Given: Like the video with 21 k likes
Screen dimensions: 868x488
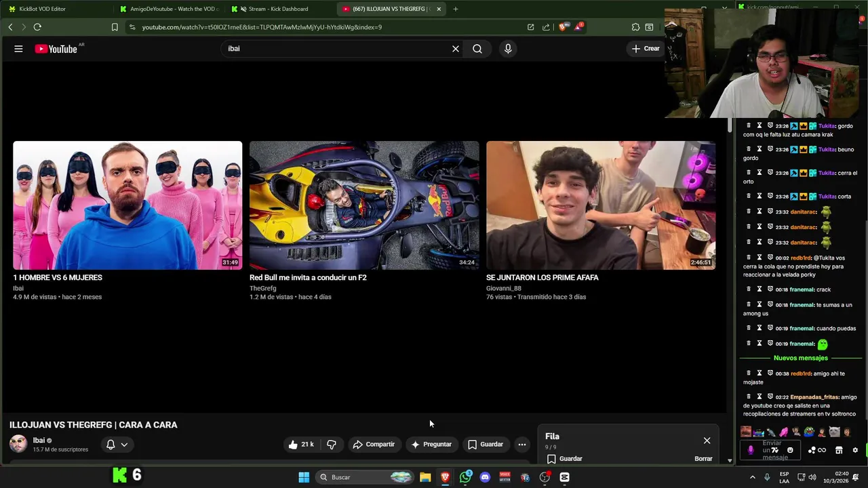Looking at the screenshot, I should tap(301, 445).
